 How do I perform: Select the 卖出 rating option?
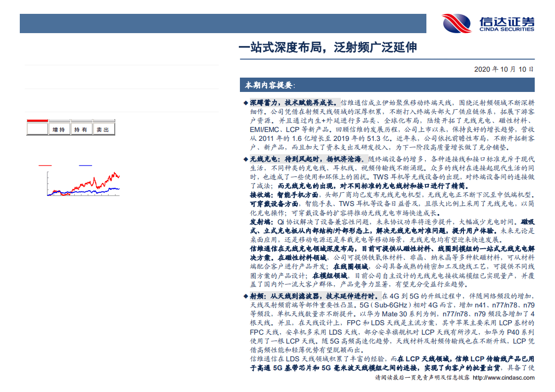104,130
